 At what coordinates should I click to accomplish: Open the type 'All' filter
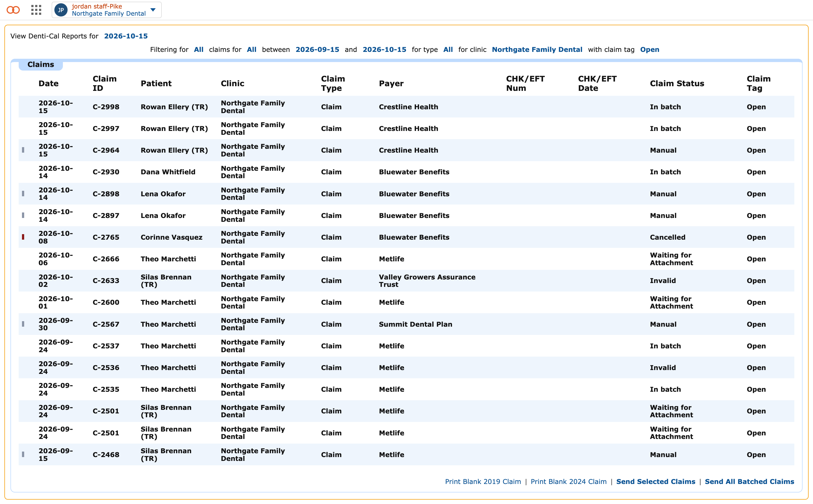(448, 50)
